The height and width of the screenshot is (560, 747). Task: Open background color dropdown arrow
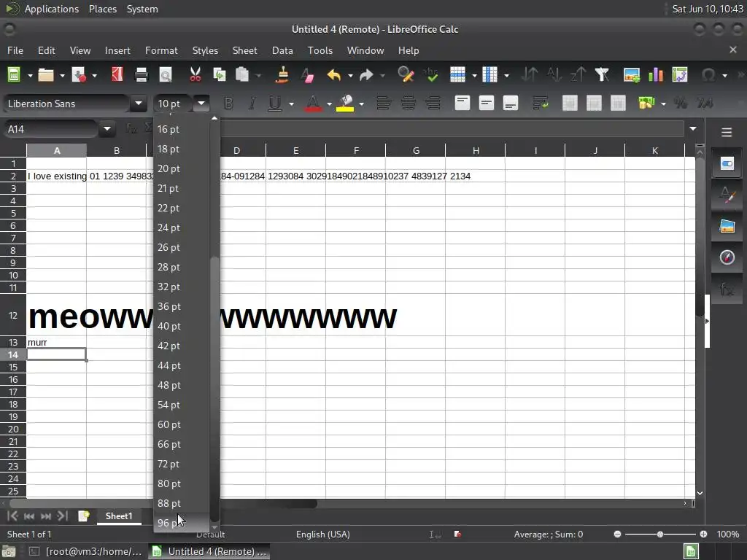(x=362, y=104)
